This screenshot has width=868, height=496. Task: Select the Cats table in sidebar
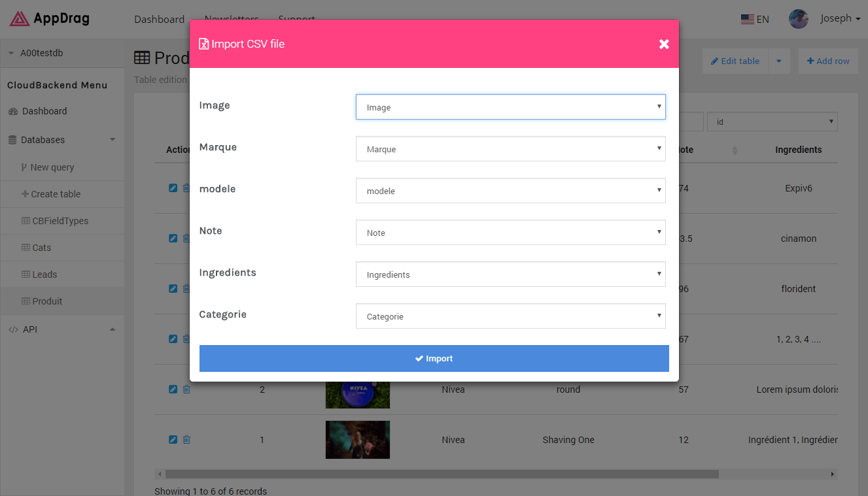click(x=41, y=248)
